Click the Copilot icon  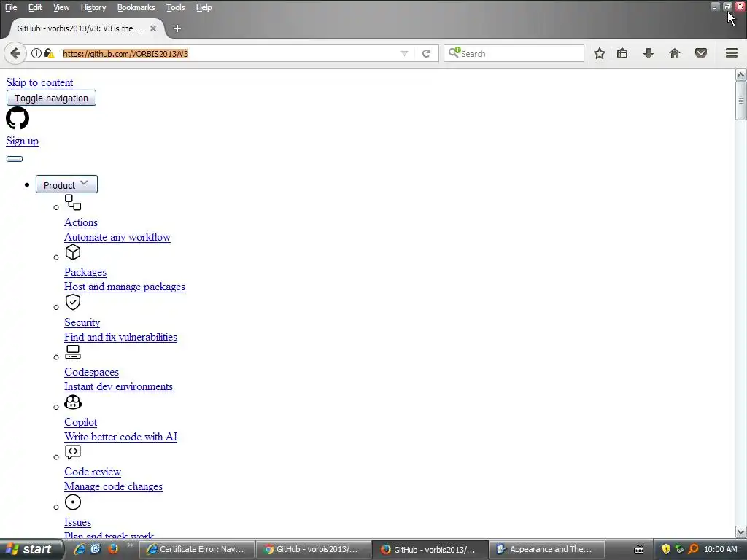[73, 402]
